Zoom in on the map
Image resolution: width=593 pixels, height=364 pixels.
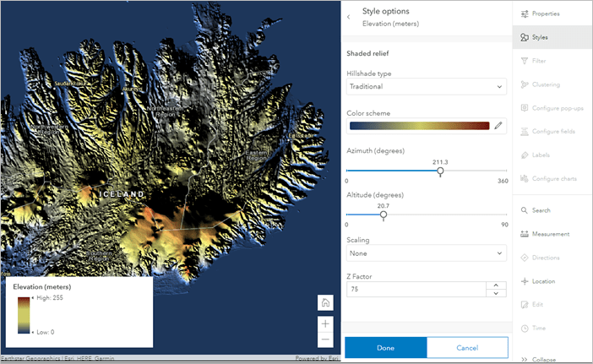coord(325,324)
